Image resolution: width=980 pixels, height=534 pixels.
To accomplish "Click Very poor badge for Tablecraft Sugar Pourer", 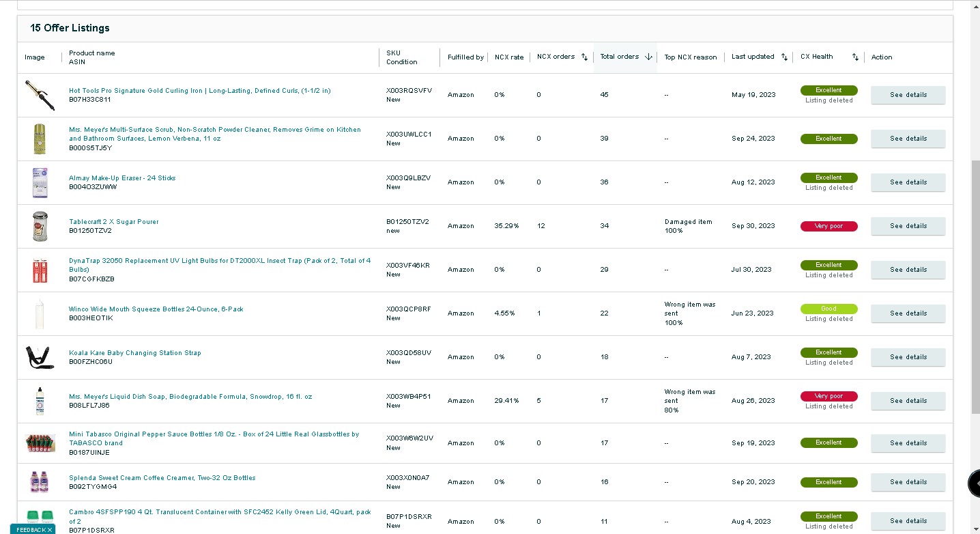I will [828, 226].
